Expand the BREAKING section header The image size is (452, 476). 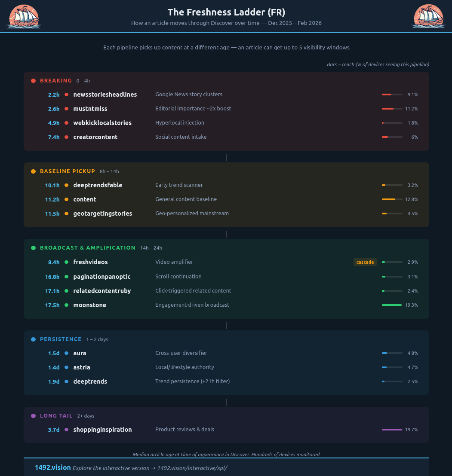(55, 80)
